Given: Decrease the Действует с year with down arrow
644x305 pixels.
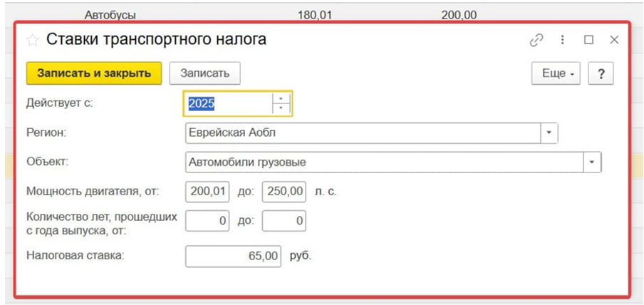Looking at the screenshot, I should click(282, 108).
